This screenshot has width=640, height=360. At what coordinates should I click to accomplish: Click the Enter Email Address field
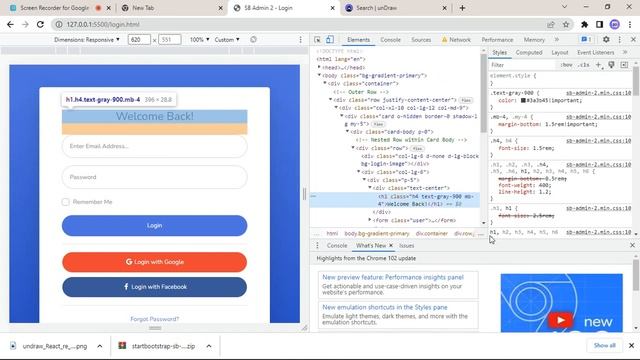pyautogui.click(x=155, y=146)
